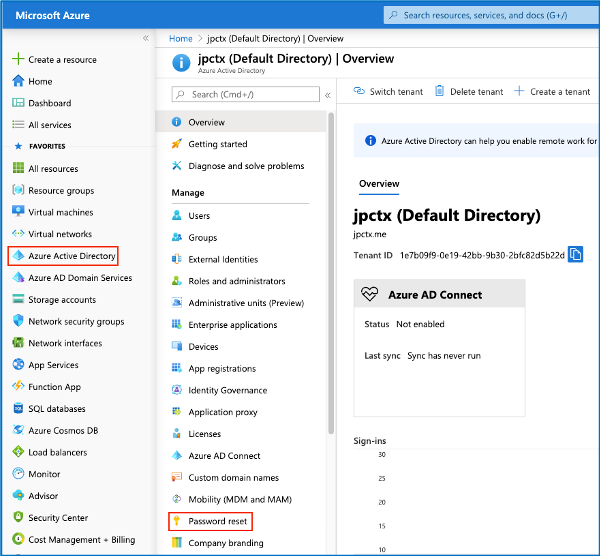Click the Virtual machines icon in sidebar
This screenshot has width=600, height=556.
pyautogui.click(x=18, y=212)
